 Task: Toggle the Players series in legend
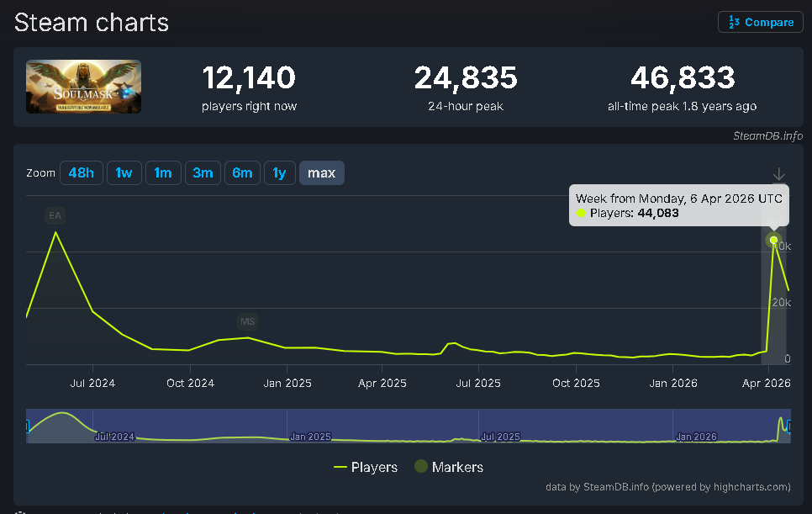coord(366,467)
